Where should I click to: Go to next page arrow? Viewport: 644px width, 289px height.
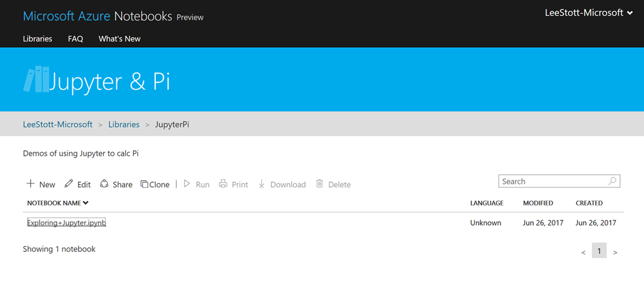click(x=615, y=252)
